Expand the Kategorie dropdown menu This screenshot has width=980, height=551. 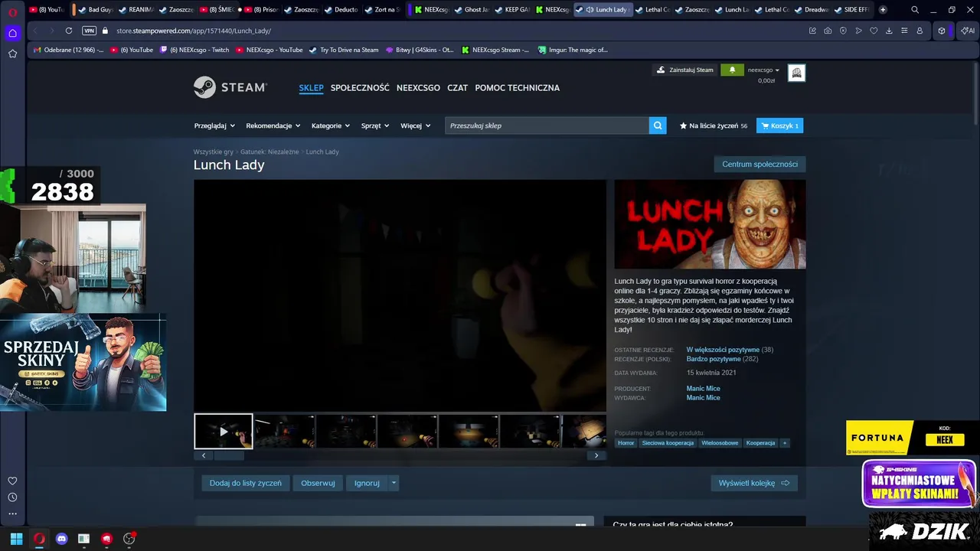pyautogui.click(x=331, y=126)
